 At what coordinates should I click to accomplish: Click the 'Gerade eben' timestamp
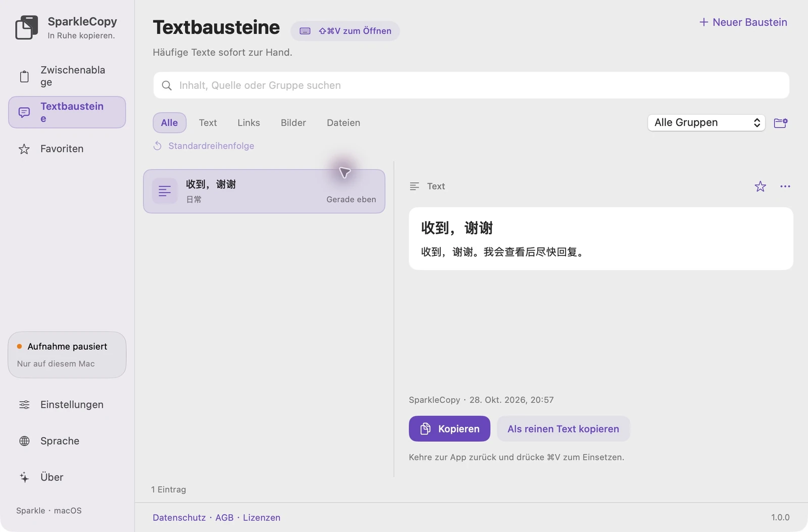(351, 200)
